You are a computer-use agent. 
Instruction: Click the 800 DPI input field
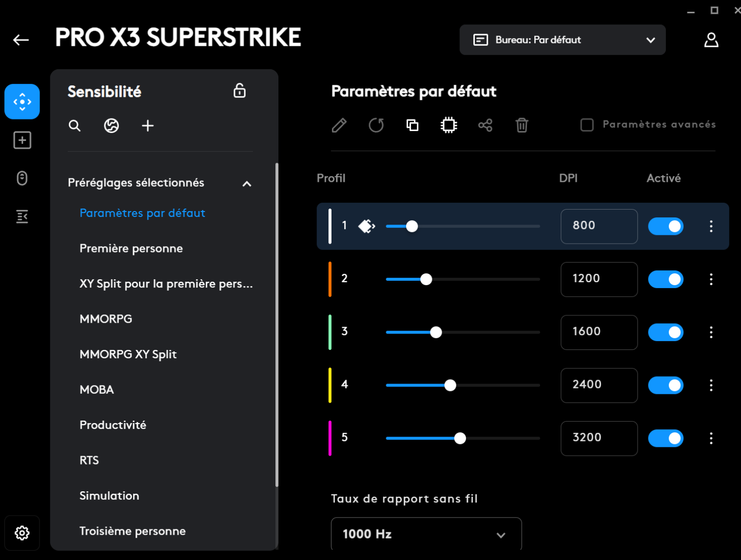point(599,226)
